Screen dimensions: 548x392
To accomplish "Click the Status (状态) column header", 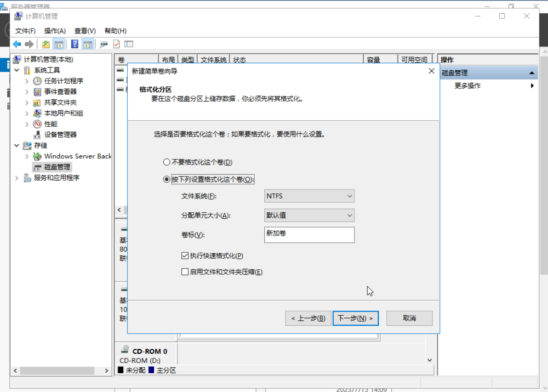I will coord(297,60).
